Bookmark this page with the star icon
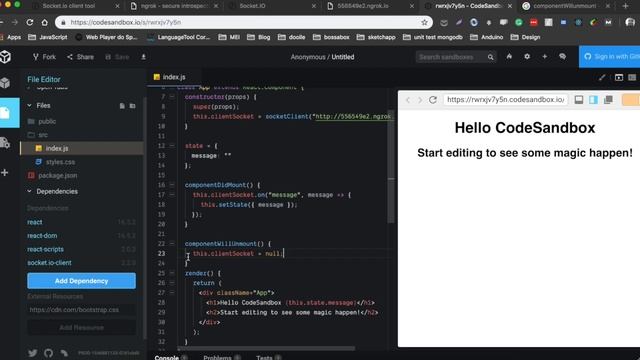Viewport: 640px width, 360px height. [x=424, y=22]
